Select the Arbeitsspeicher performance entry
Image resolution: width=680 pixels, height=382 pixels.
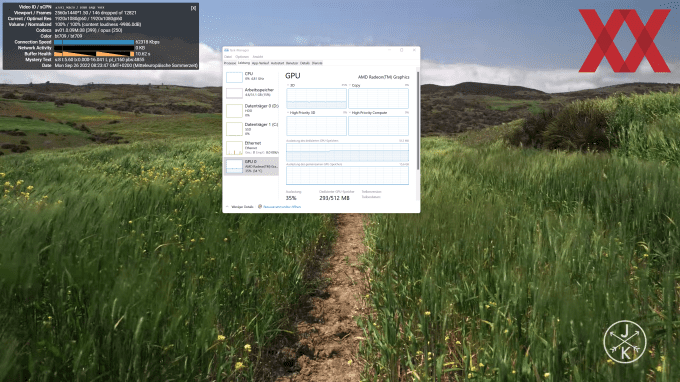[252, 92]
